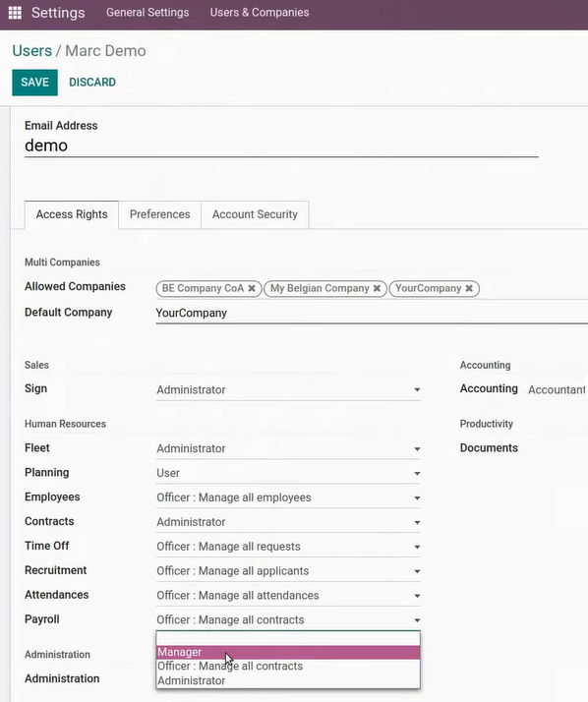Select Manager option in Payroll list
This screenshot has width=588, height=702.
click(x=288, y=652)
